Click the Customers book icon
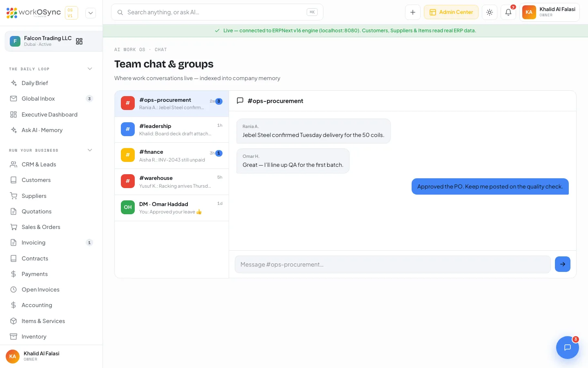 [x=13, y=180]
